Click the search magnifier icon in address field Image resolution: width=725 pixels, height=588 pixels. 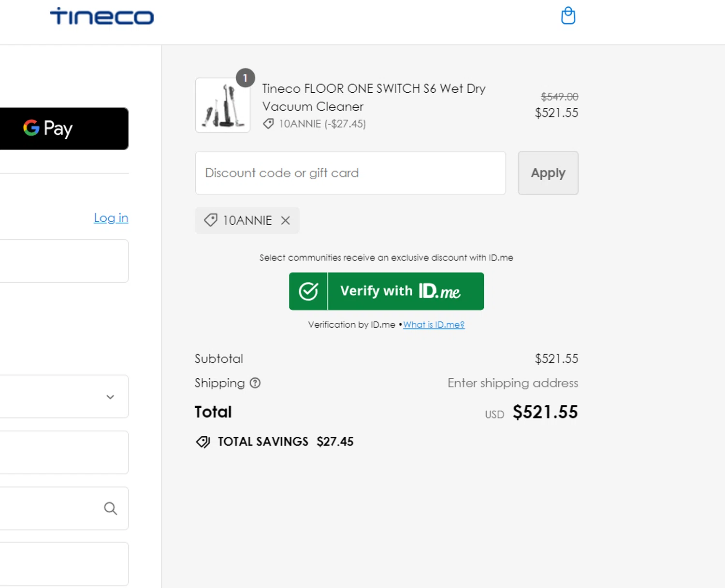click(111, 508)
